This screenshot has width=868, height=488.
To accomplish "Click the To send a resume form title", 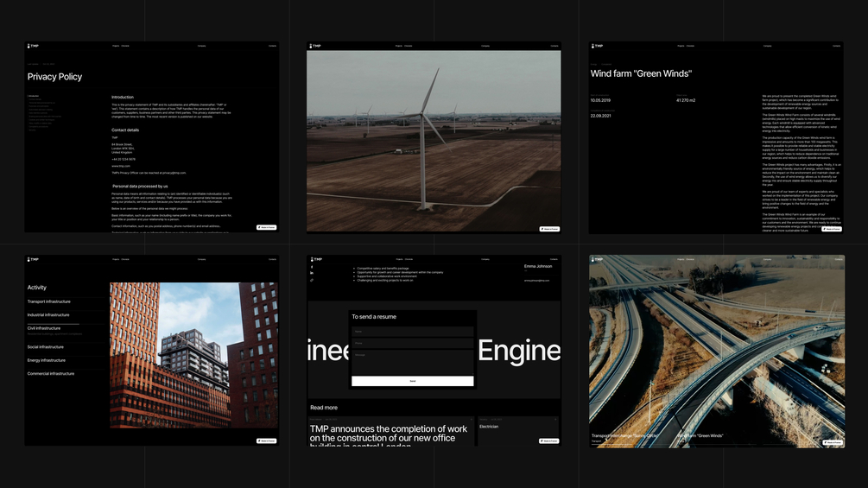I will pyautogui.click(x=374, y=317).
